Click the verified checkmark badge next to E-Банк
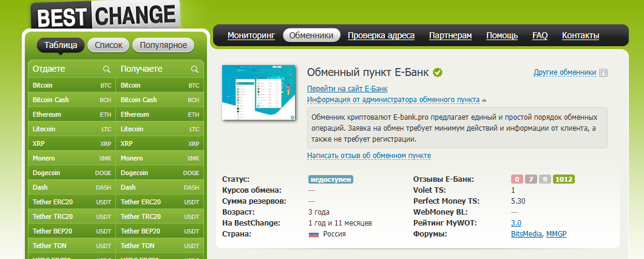The image size is (644, 259). [438, 73]
